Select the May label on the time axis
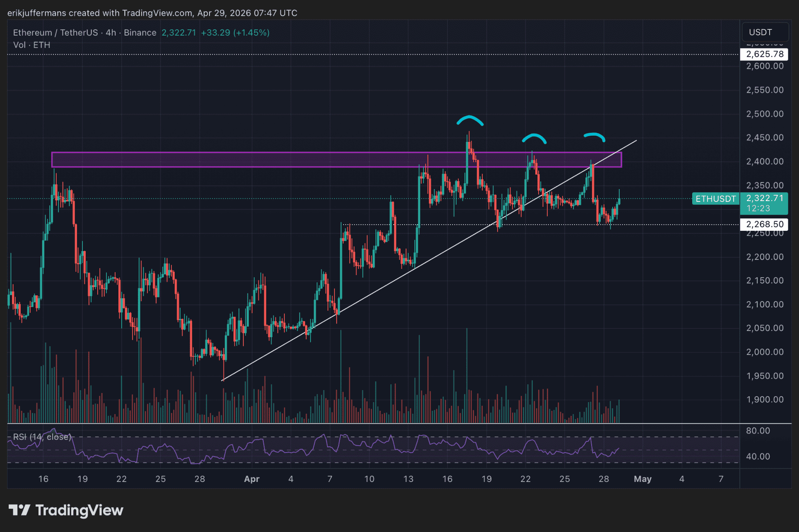This screenshot has width=799, height=532. [x=643, y=479]
